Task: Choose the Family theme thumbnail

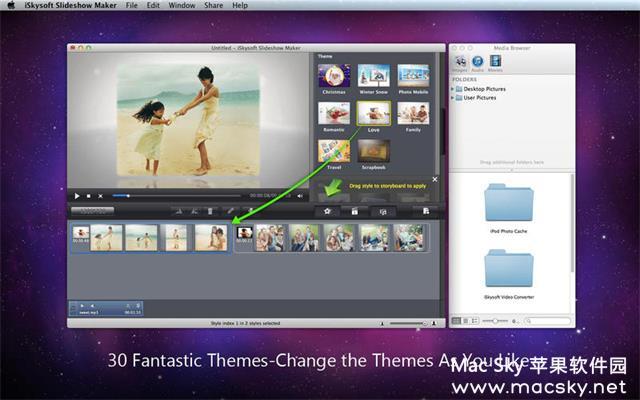Action: pos(413,113)
